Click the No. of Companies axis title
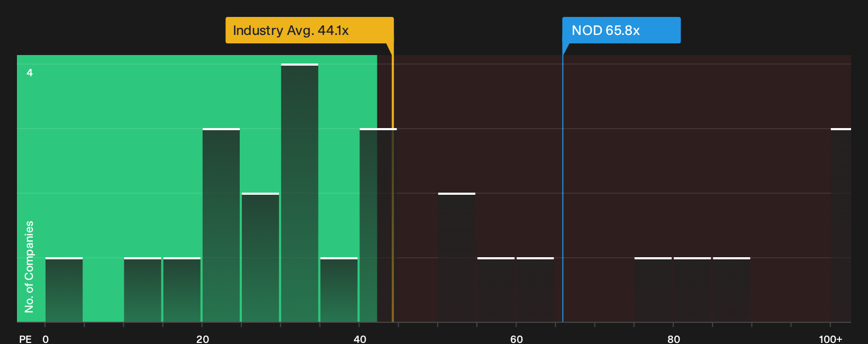This screenshot has height=344, width=868. (29, 267)
